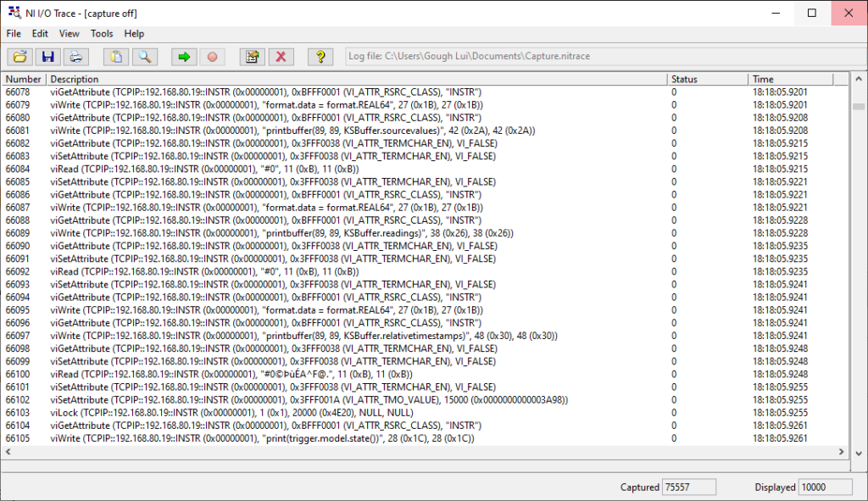Viewport: 868px width, 501px height.
Task: Minimize the NI I/O Trace window
Action: pos(776,13)
